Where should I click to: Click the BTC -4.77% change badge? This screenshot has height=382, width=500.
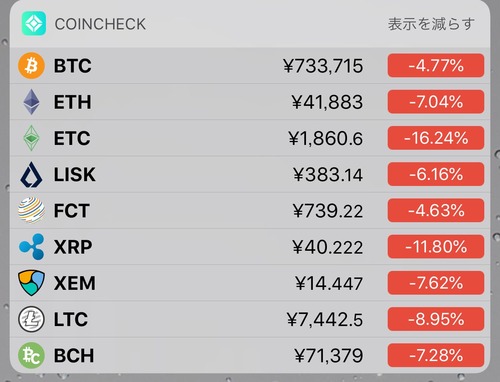coord(436,65)
